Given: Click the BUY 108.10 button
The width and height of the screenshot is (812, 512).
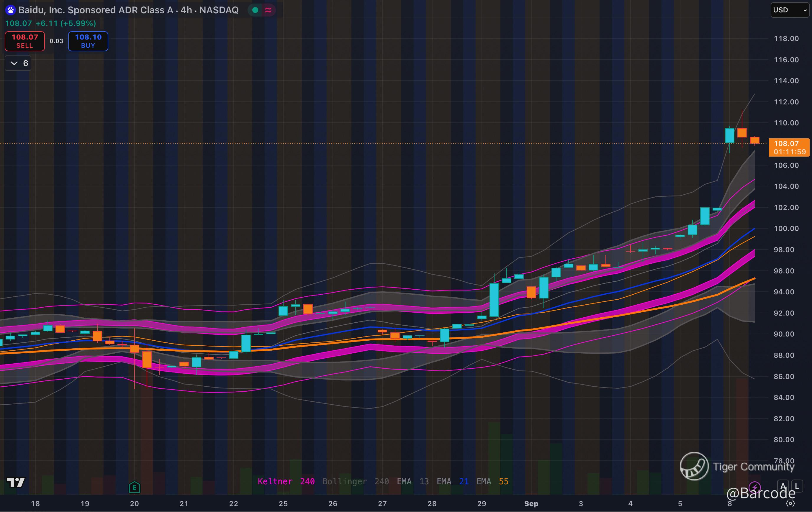Looking at the screenshot, I should tap(88, 41).
